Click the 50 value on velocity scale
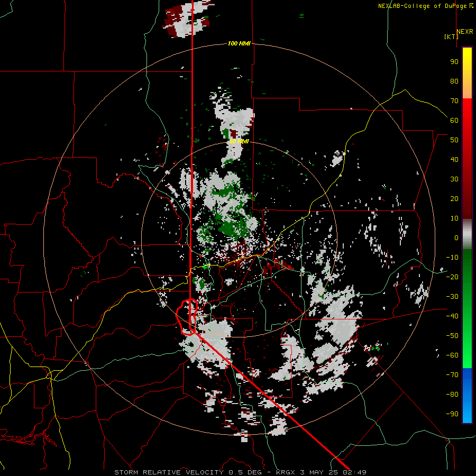The image size is (476, 476). click(454, 140)
